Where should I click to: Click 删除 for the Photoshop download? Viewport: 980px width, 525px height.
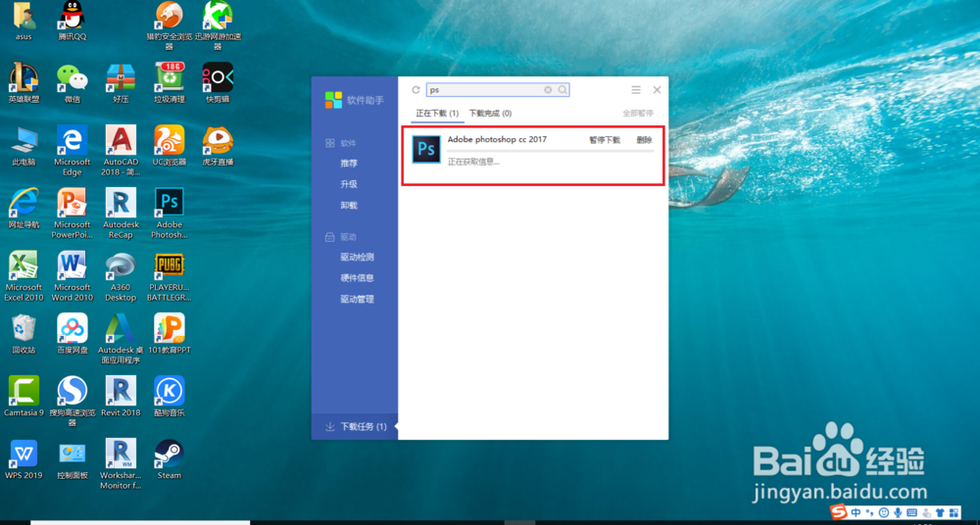point(645,140)
